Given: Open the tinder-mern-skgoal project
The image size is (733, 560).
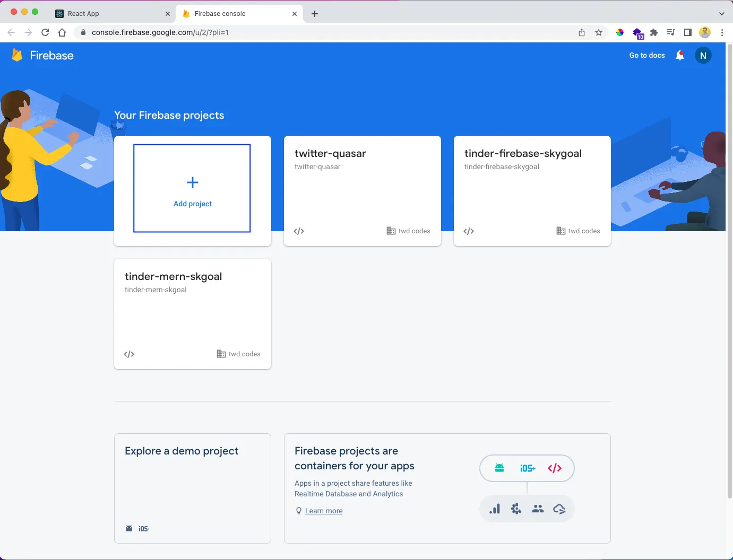Looking at the screenshot, I should tap(193, 314).
